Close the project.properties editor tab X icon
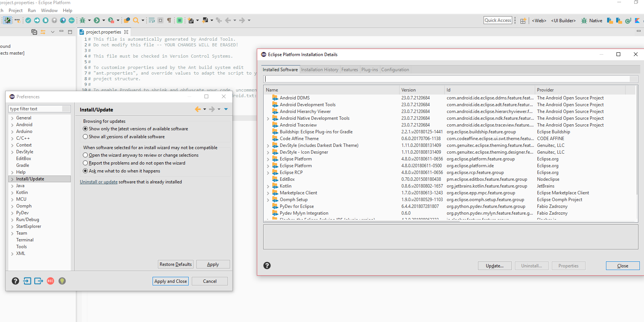Screen dimensions: 644x322 126,32
